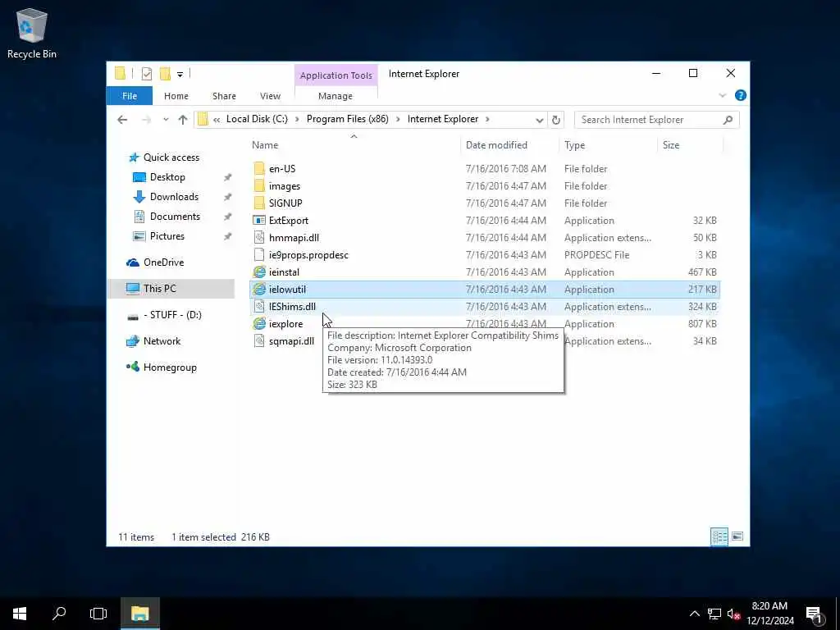Open the Action Center notifications icon
This screenshot has height=630, width=840.
tap(815, 614)
